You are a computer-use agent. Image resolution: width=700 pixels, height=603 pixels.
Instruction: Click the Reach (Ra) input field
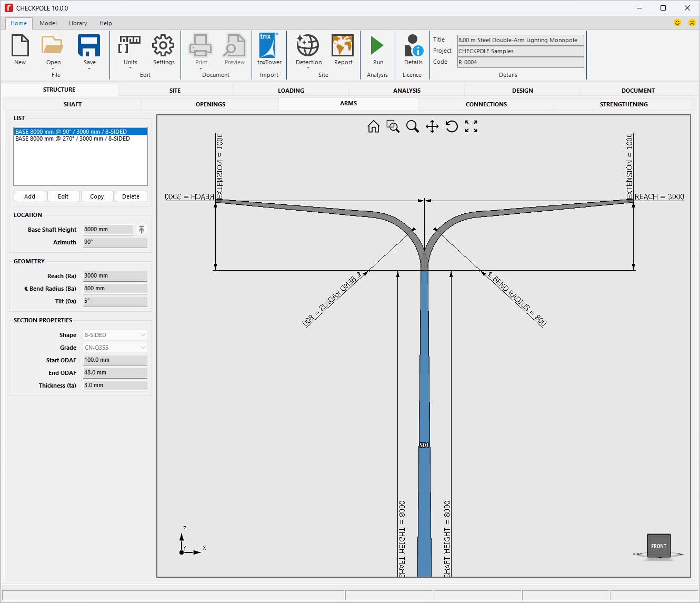pyautogui.click(x=115, y=276)
